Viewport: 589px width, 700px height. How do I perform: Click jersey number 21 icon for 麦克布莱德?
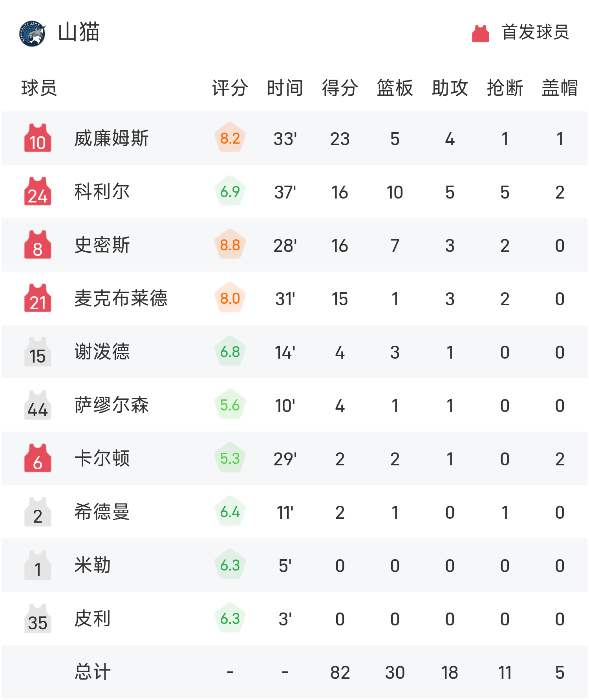[38, 298]
